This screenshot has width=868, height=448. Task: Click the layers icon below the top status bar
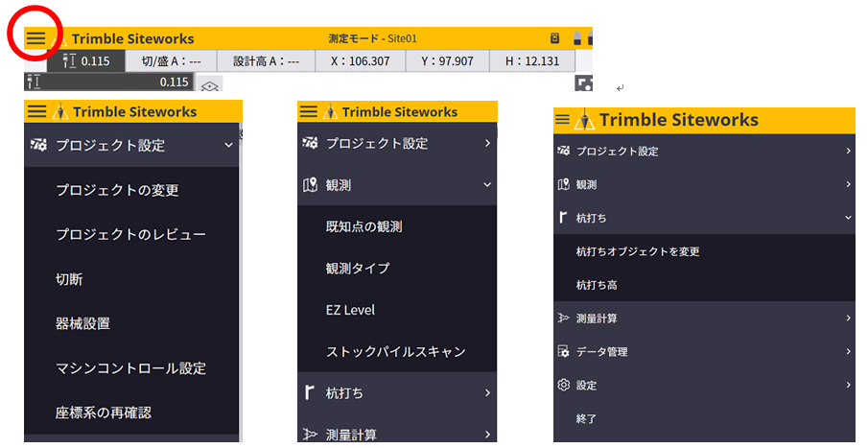tap(209, 86)
